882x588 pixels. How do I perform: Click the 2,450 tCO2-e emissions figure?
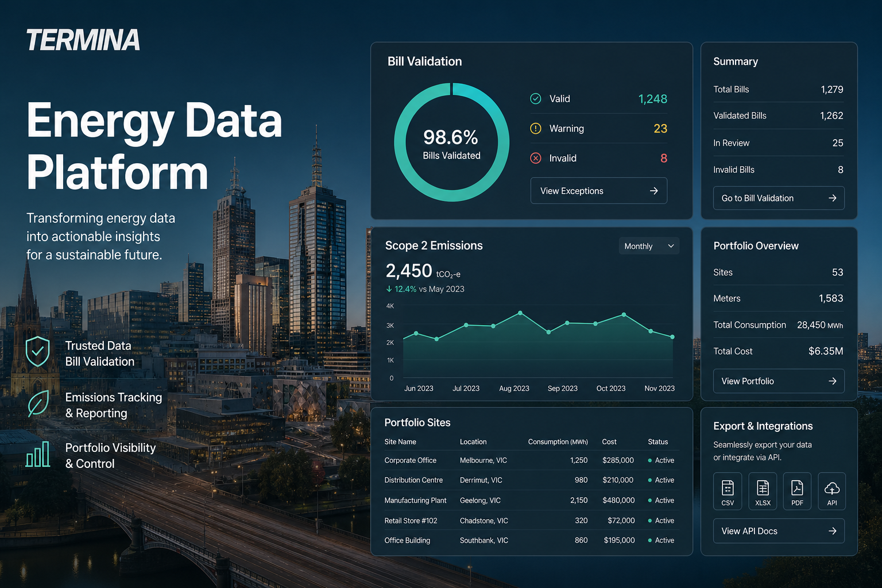[423, 271]
